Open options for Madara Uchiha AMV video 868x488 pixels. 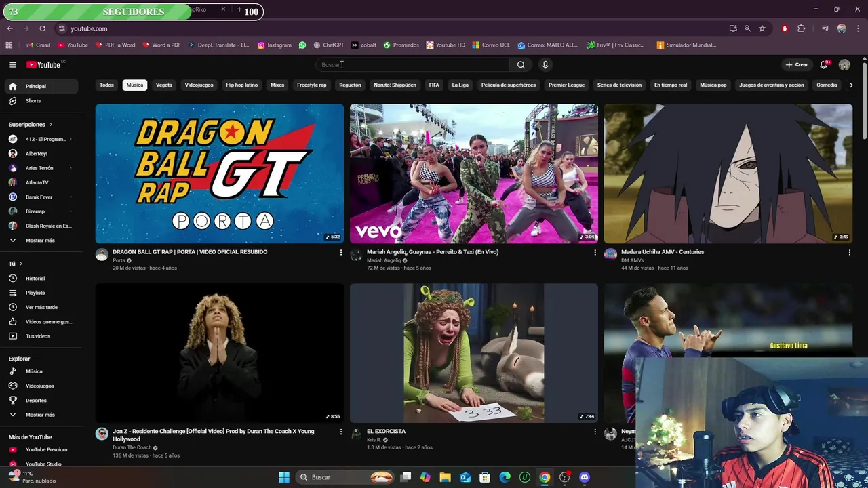coord(849,252)
